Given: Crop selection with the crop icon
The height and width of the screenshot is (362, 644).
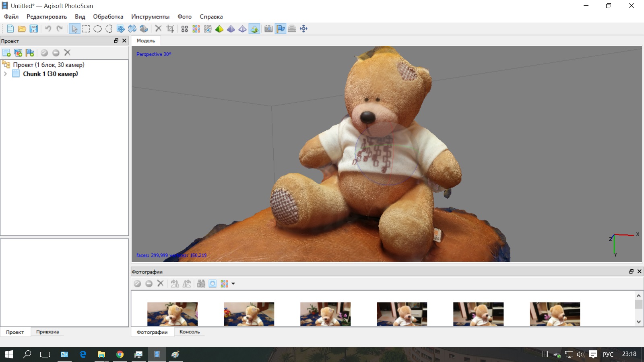Looking at the screenshot, I should pos(170,29).
